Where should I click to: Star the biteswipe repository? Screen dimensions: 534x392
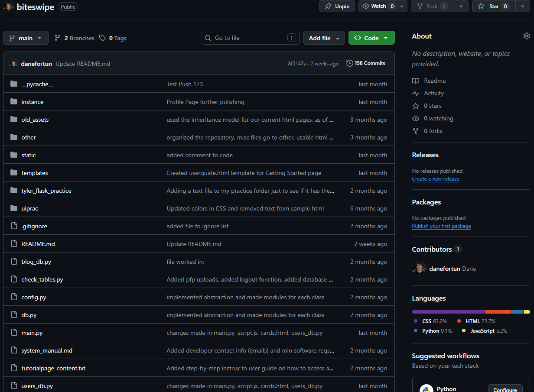click(x=494, y=6)
